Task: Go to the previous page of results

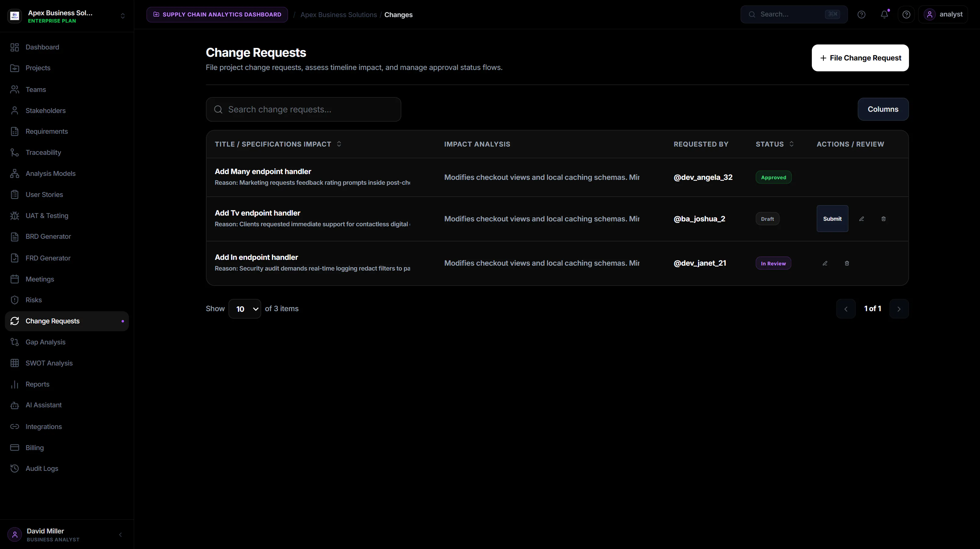Action: tap(846, 309)
